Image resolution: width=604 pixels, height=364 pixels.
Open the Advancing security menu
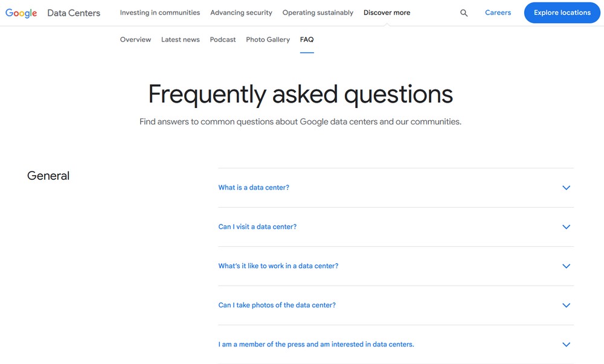click(x=241, y=13)
